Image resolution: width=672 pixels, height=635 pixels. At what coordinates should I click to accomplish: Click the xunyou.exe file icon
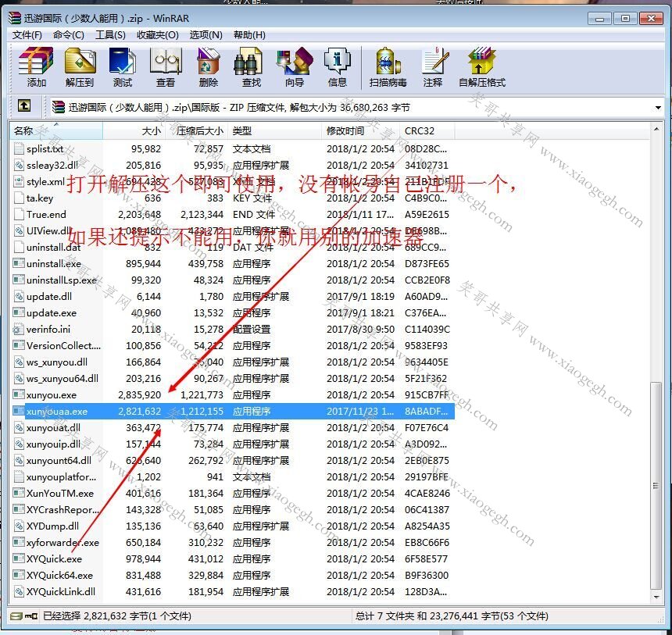[19, 394]
